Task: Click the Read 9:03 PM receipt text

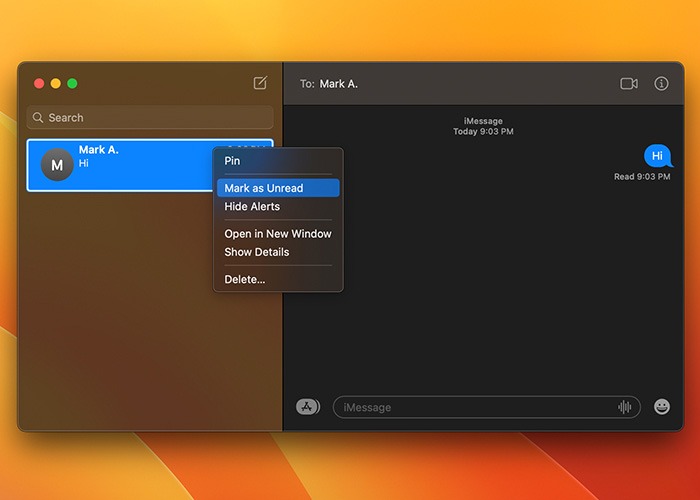Action: (642, 176)
